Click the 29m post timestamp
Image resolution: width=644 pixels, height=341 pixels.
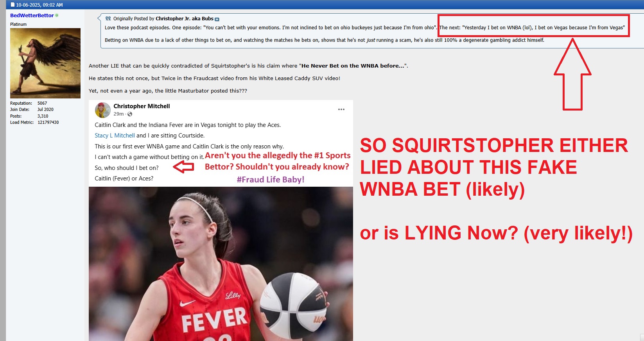pyautogui.click(x=118, y=114)
